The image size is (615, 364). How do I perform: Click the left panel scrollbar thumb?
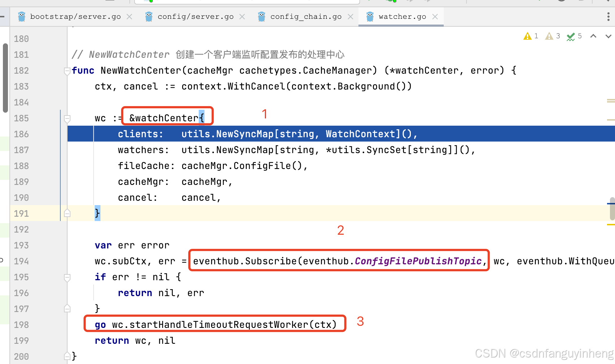pos(5,78)
